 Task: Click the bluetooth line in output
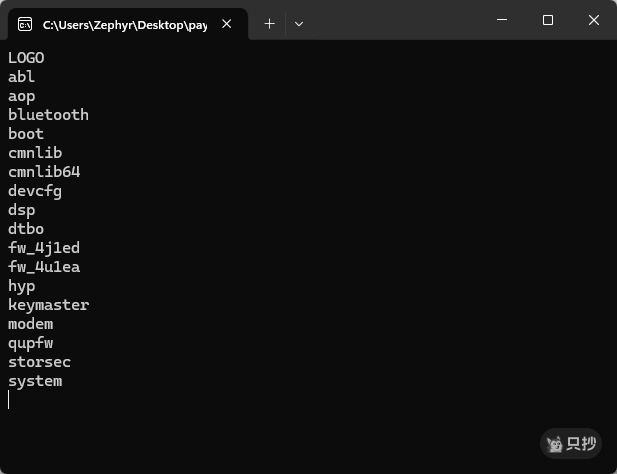click(x=48, y=115)
